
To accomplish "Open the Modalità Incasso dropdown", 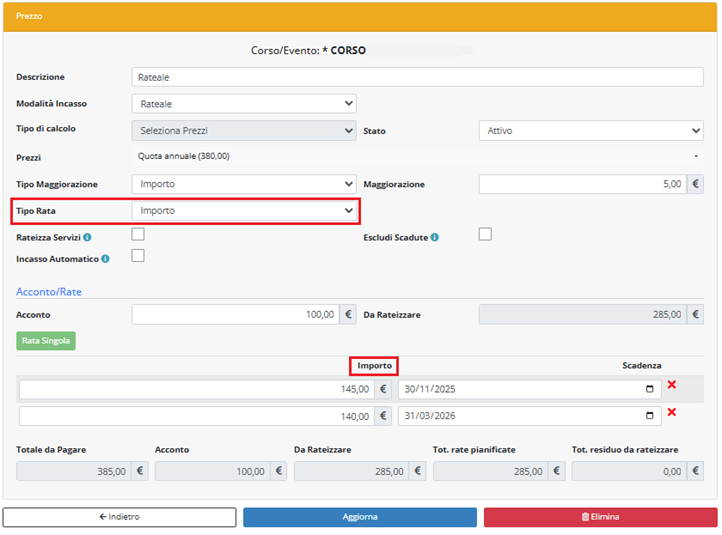I will (x=244, y=103).
